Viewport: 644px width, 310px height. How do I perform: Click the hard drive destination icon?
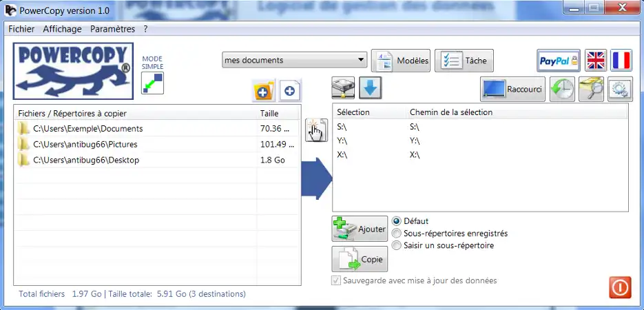click(343, 88)
